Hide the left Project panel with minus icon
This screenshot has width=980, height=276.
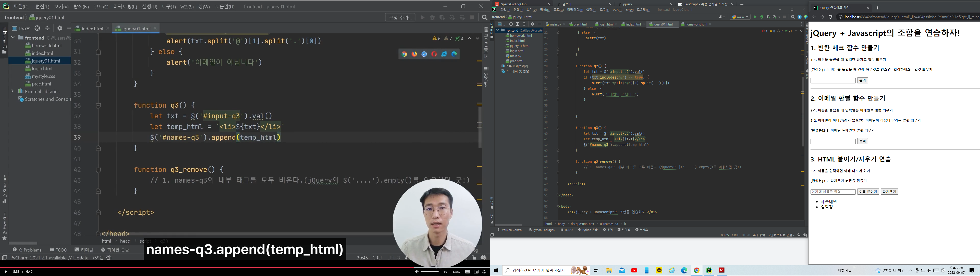click(x=69, y=28)
